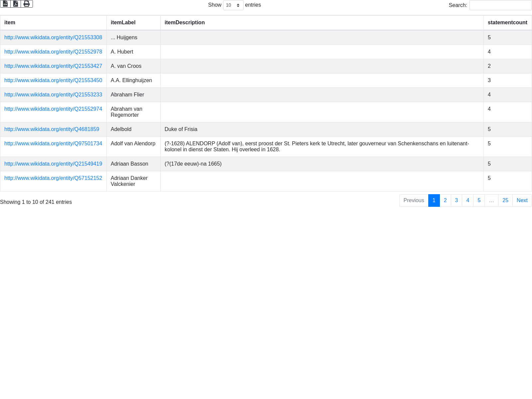Sort by the item column header

pos(10,23)
